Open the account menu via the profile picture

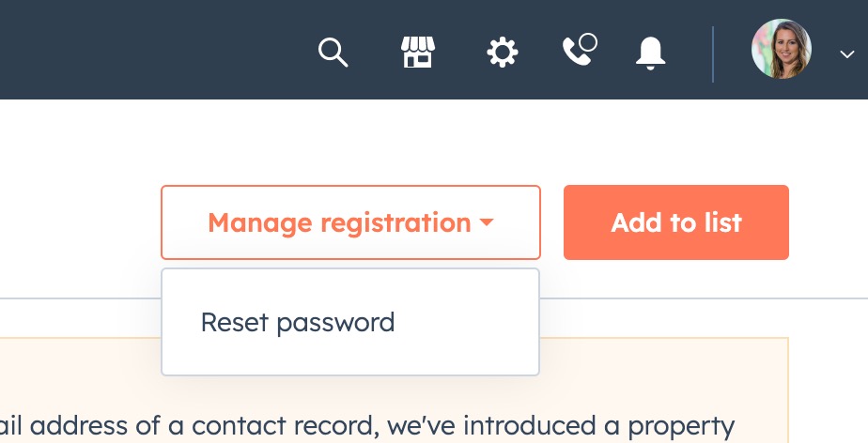pos(782,49)
